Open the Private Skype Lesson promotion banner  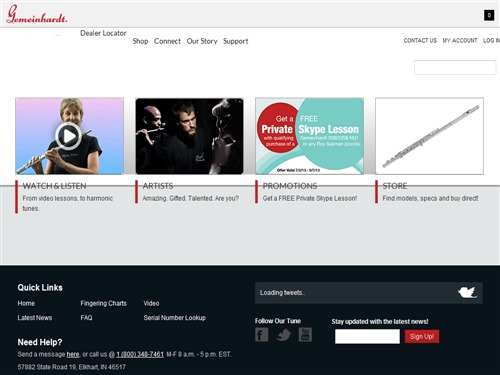pos(309,136)
